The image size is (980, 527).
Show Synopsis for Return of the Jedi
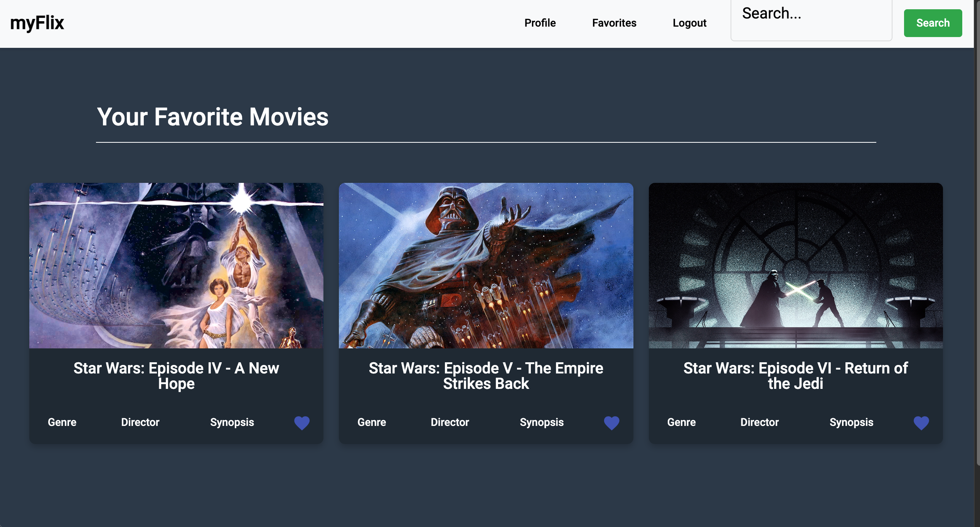(x=851, y=422)
